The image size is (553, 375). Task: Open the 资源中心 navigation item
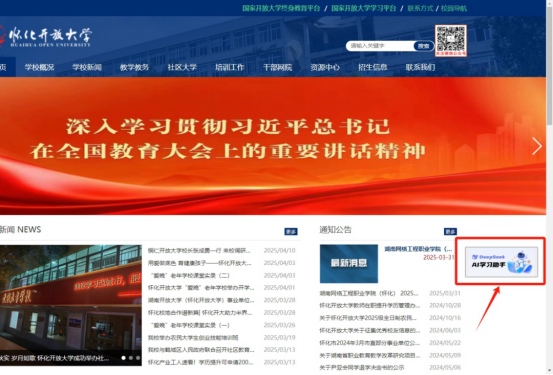tap(325, 67)
